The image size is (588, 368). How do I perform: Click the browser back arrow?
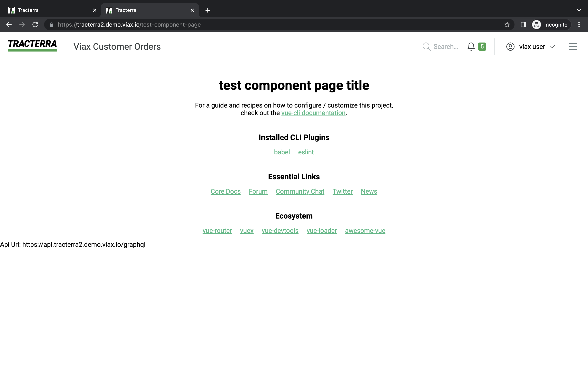click(9, 25)
